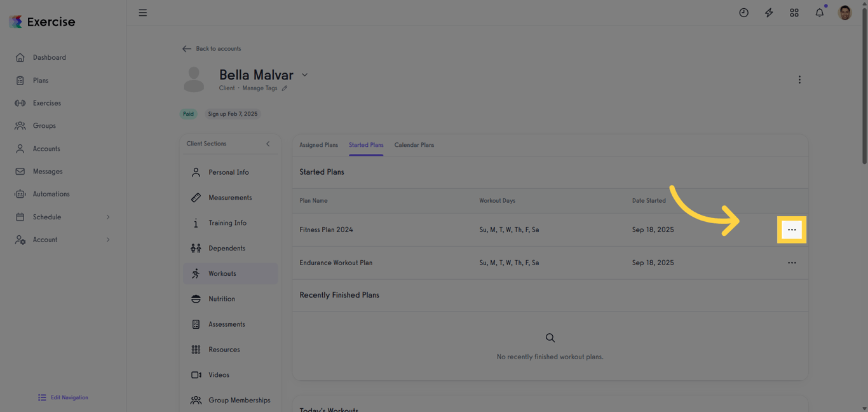The width and height of the screenshot is (868, 412).
Task: Open the Messages inbox
Action: click(46, 171)
